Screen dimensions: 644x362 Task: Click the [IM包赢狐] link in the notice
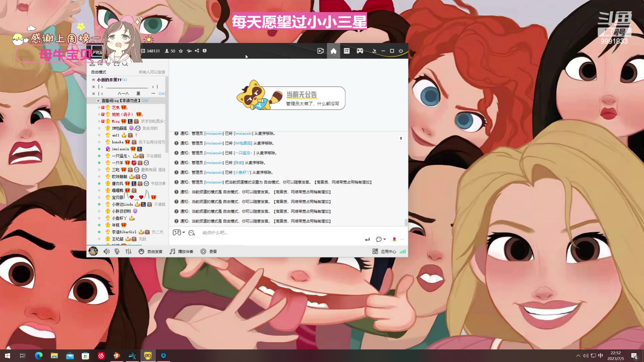point(243,143)
